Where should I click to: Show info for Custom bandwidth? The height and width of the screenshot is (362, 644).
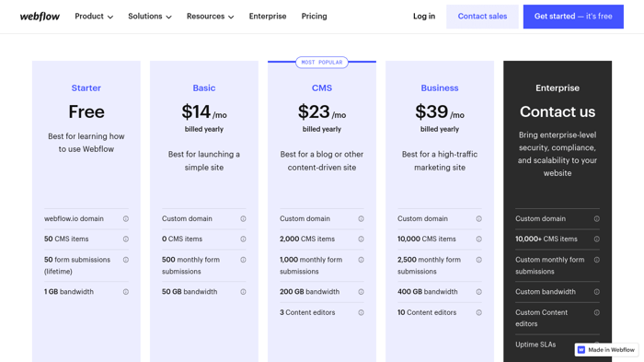(597, 292)
